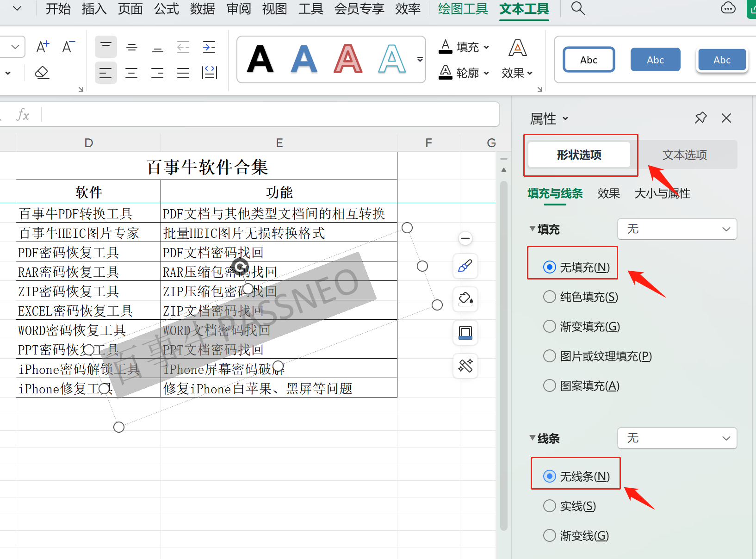Apply the blue shadowed Abc shape style
The image size is (756, 559).
click(x=722, y=59)
